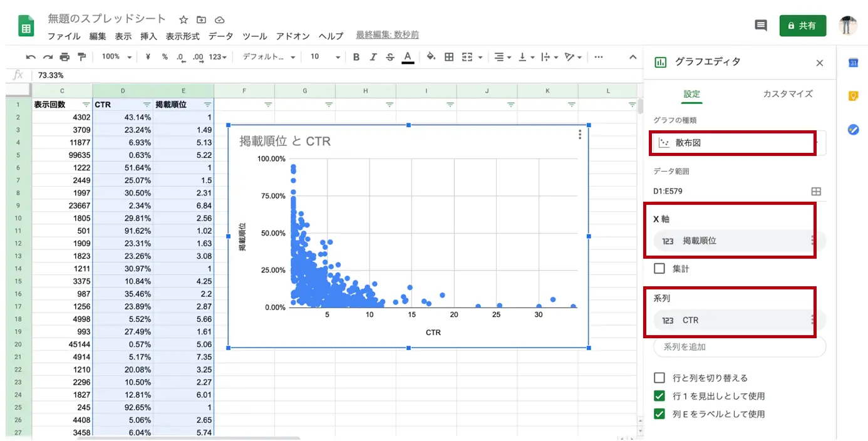Open the 散布図 chart type dropdown
Viewport: 868px width, 441px height.
[x=740, y=143]
